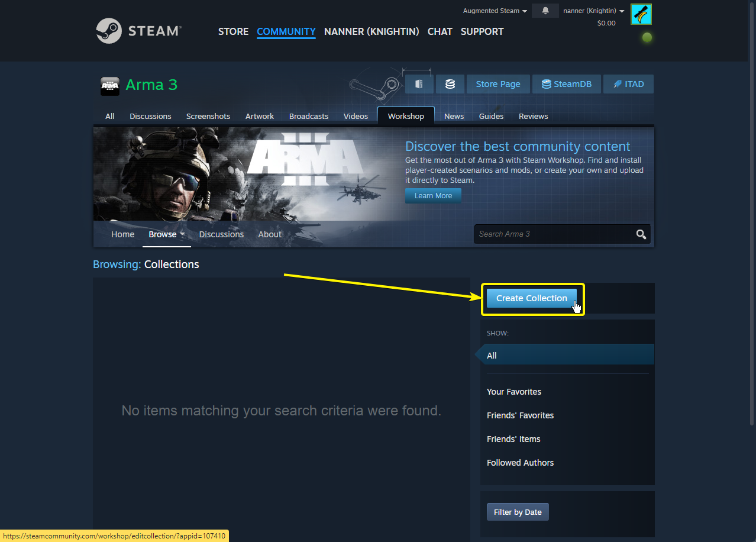756x542 pixels.
Task: Click the Store Page button
Action: coord(498,84)
